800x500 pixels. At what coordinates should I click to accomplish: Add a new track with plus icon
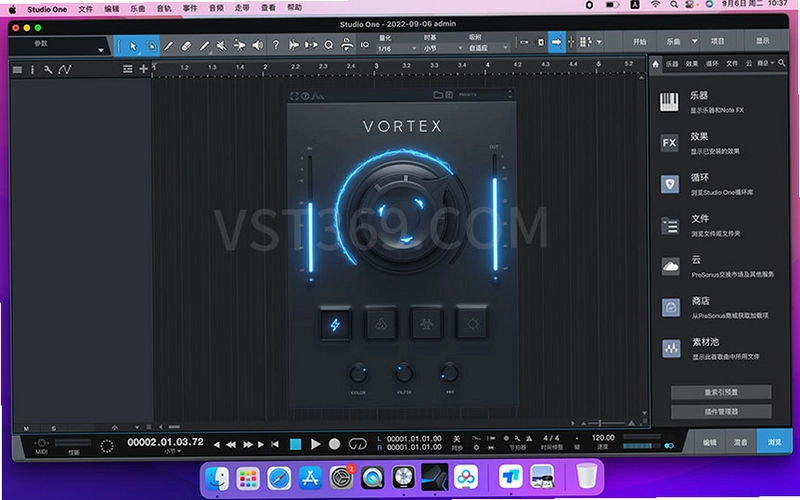(x=143, y=69)
